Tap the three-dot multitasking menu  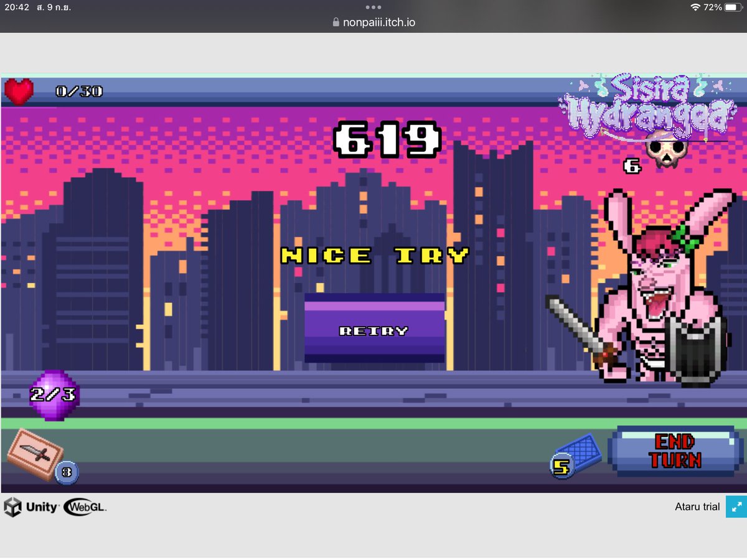pyautogui.click(x=374, y=7)
